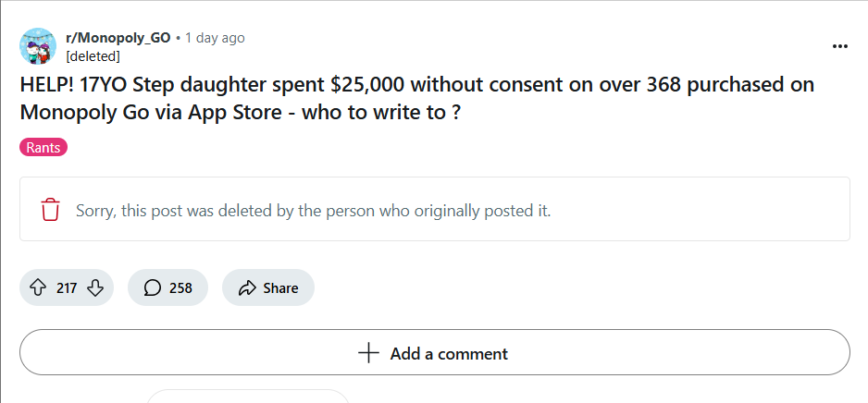This screenshot has height=403, width=868.
Task: Downvote the post with the down arrow
Action: click(95, 288)
